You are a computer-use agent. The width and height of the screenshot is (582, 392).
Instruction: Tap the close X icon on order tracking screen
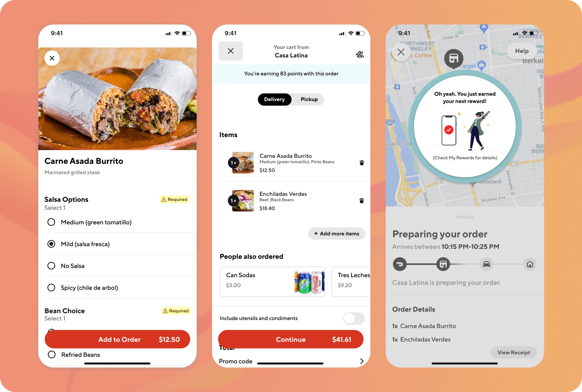401,52
